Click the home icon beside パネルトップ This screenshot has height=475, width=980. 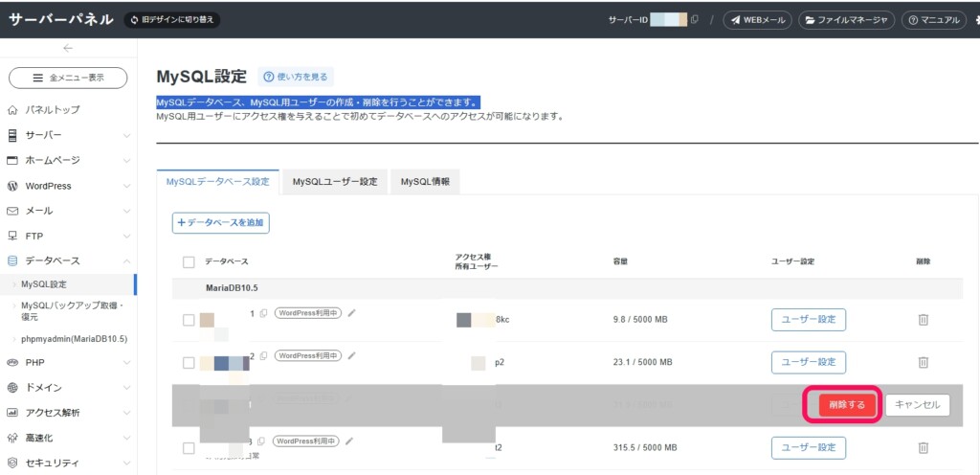point(11,110)
